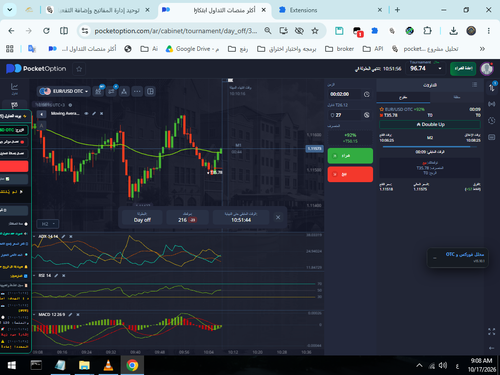
Task: Open the three-dots more options in chart toolbar
Action: pos(137,91)
